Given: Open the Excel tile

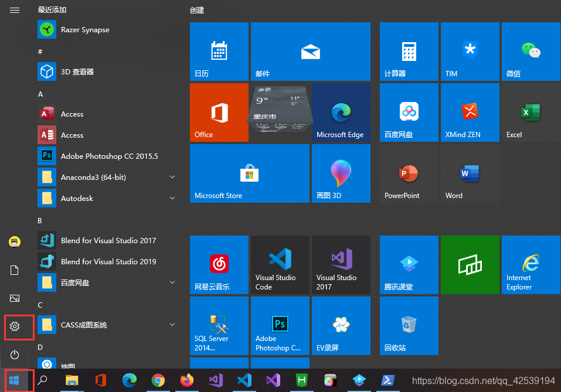Looking at the screenshot, I should coord(531,113).
